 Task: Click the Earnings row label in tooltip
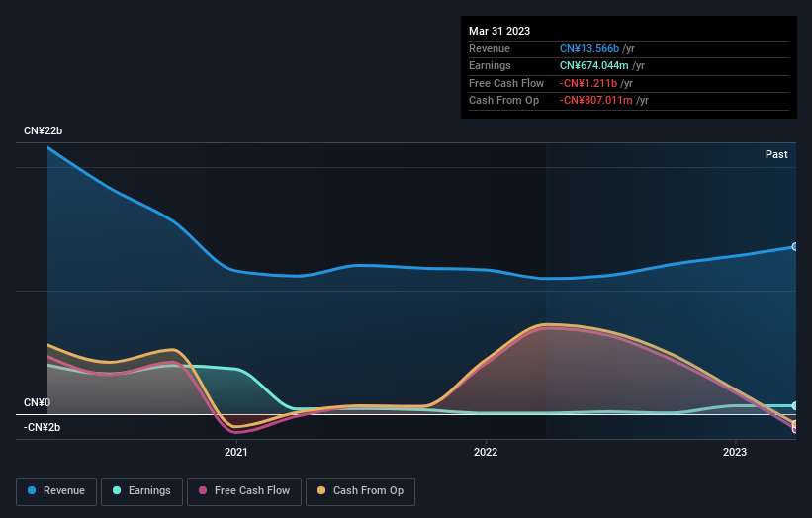click(490, 65)
